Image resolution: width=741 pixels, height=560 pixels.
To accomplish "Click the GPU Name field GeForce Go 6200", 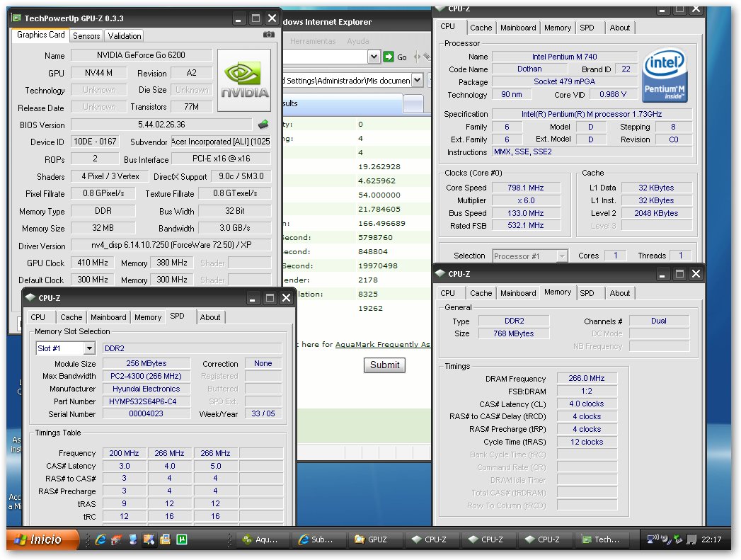I will tap(141, 55).
